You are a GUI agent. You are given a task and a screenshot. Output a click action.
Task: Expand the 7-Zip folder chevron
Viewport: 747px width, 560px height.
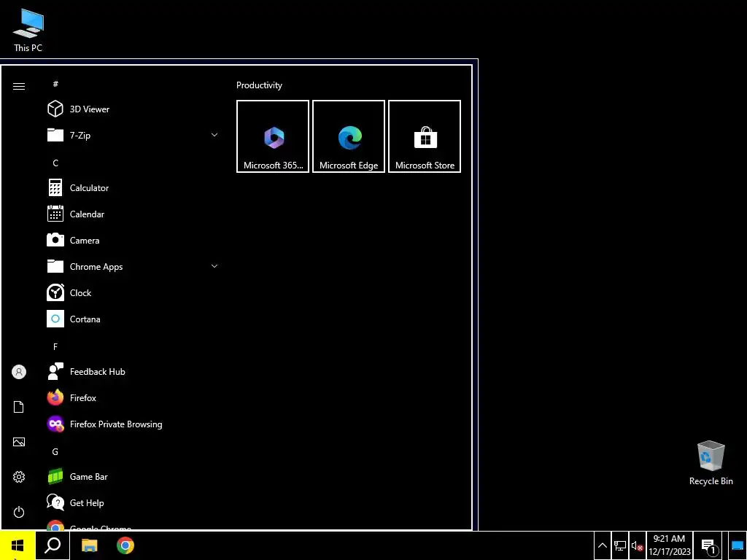[214, 135]
